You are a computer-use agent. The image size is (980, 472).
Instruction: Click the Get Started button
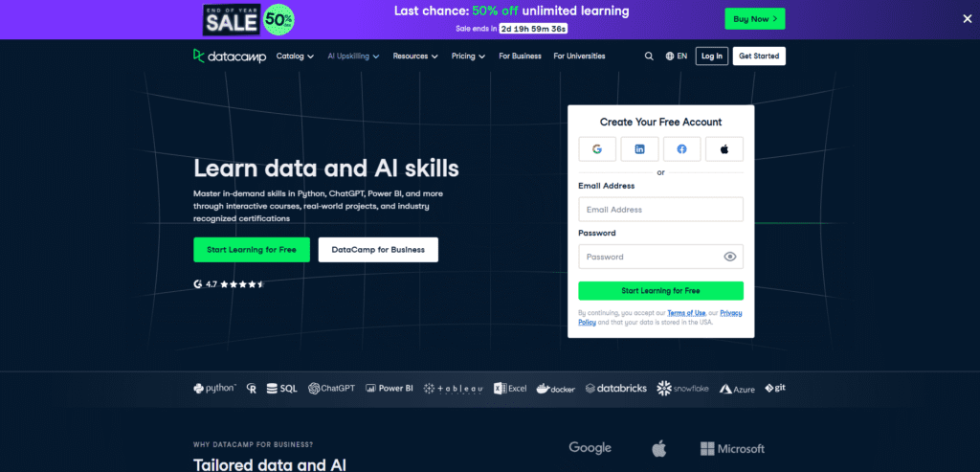(759, 56)
